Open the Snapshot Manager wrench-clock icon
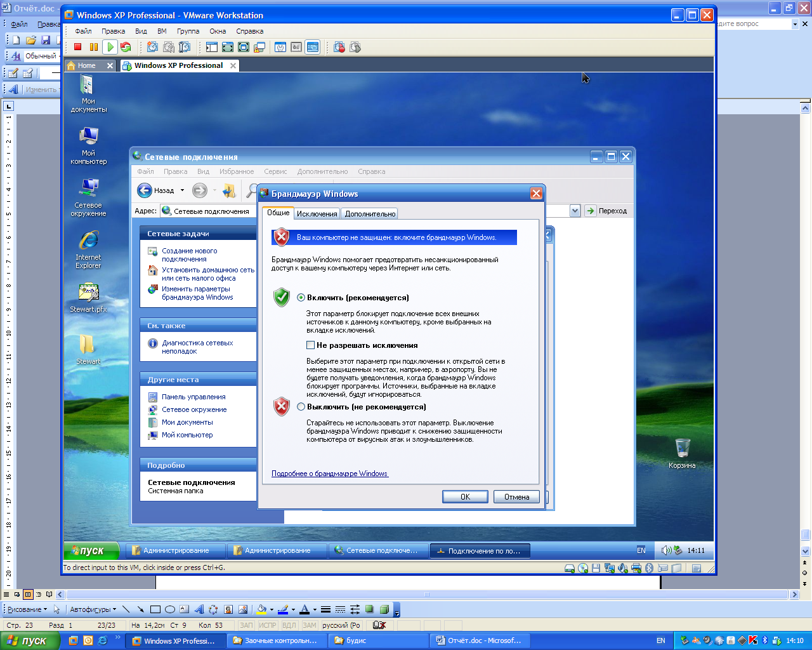The height and width of the screenshot is (650, 812). click(185, 47)
